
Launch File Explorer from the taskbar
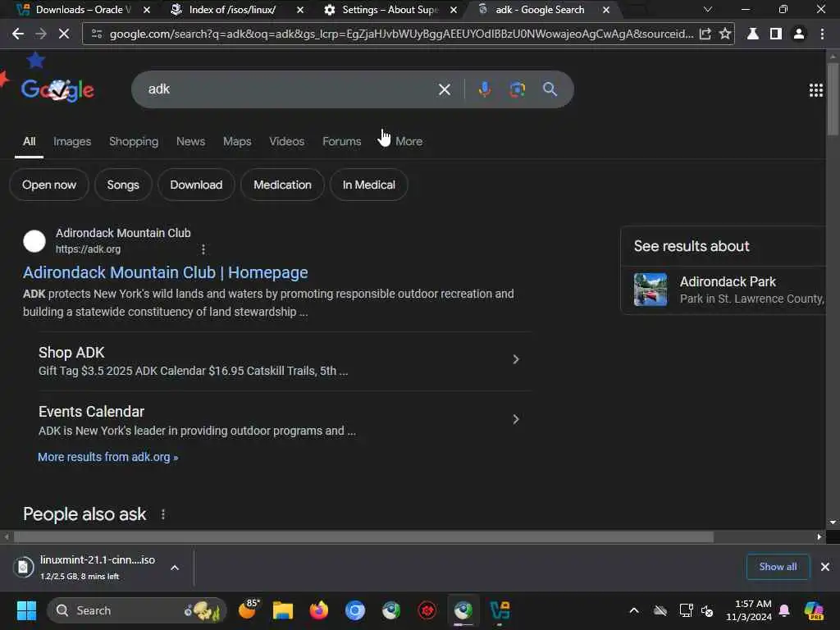283,610
